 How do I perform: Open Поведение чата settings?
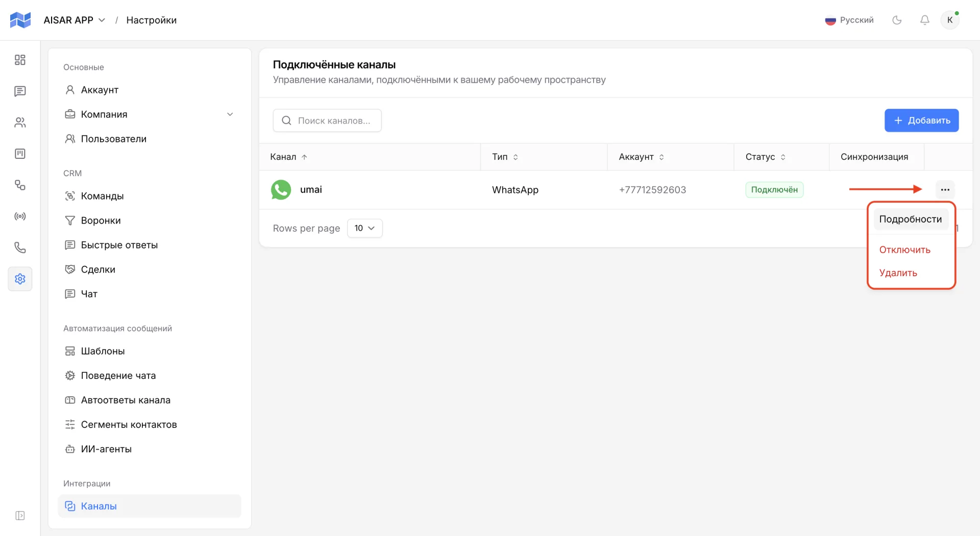pyautogui.click(x=150, y=376)
